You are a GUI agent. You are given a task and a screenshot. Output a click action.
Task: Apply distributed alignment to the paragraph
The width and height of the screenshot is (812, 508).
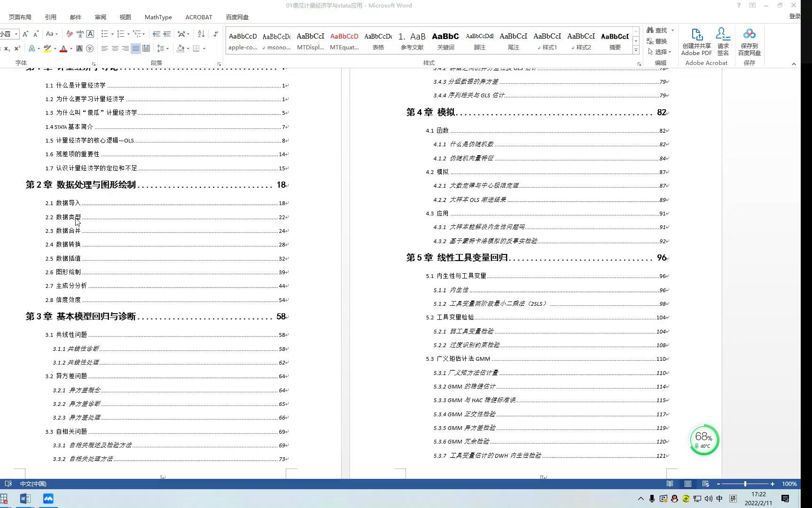tap(146, 48)
